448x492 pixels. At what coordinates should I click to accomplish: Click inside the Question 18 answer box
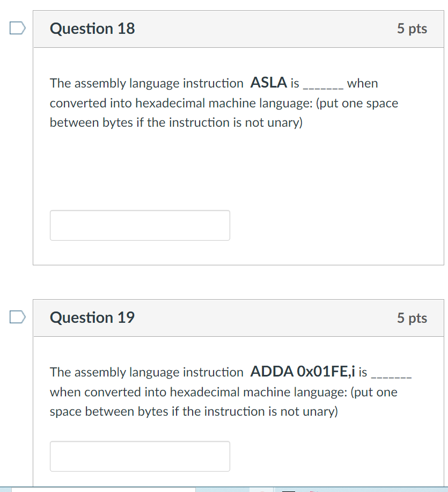coord(139,225)
